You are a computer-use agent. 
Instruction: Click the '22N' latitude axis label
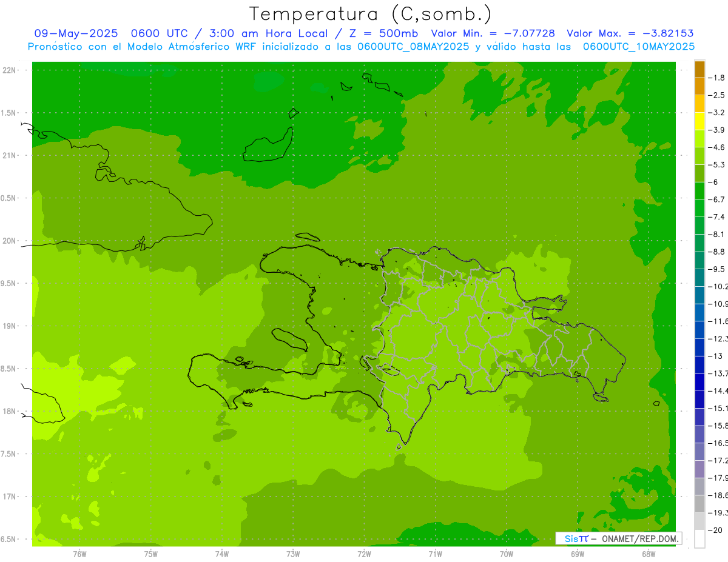[10, 70]
